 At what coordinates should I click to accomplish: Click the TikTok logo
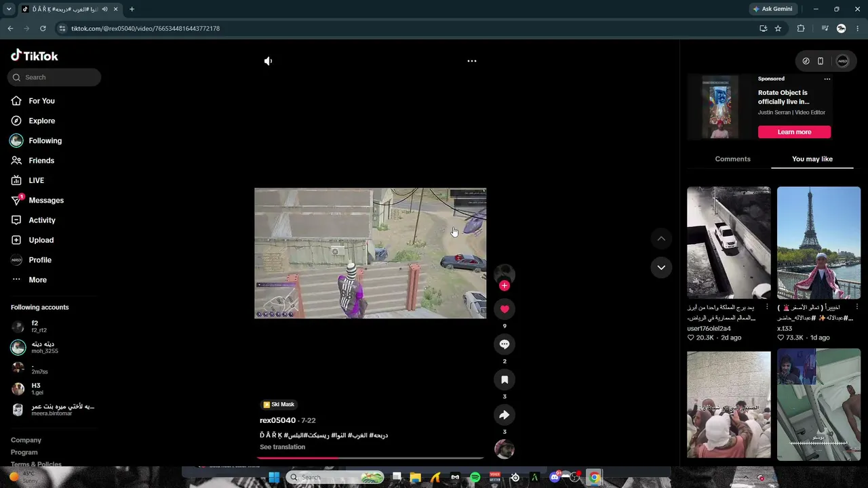(x=35, y=56)
